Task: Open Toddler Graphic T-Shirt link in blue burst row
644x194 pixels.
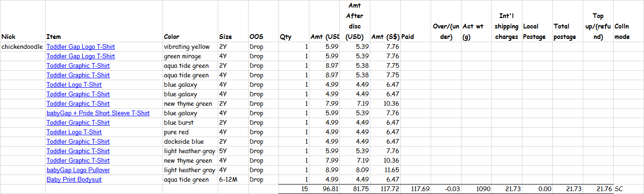Action: [x=78, y=123]
